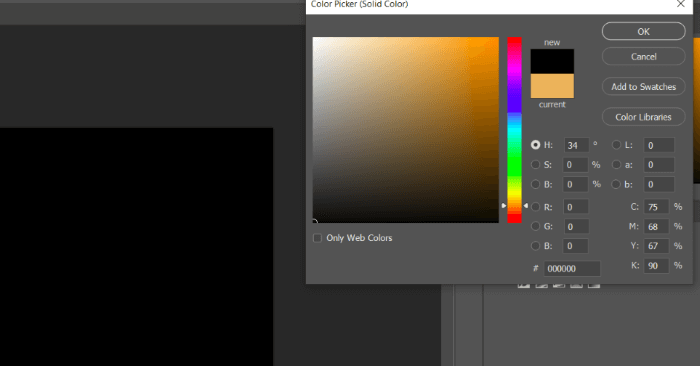Click the Add to Swatches button
This screenshot has height=366, width=700.
click(x=643, y=87)
